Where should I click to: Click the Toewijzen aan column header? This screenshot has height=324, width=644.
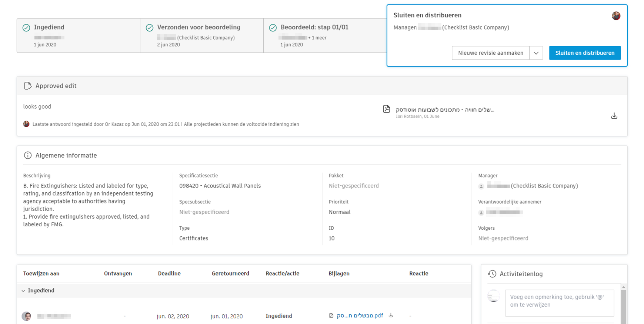point(41,273)
